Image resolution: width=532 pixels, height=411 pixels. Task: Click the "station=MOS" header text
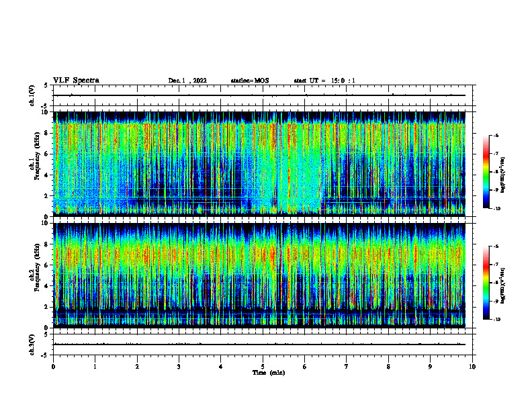(250, 81)
